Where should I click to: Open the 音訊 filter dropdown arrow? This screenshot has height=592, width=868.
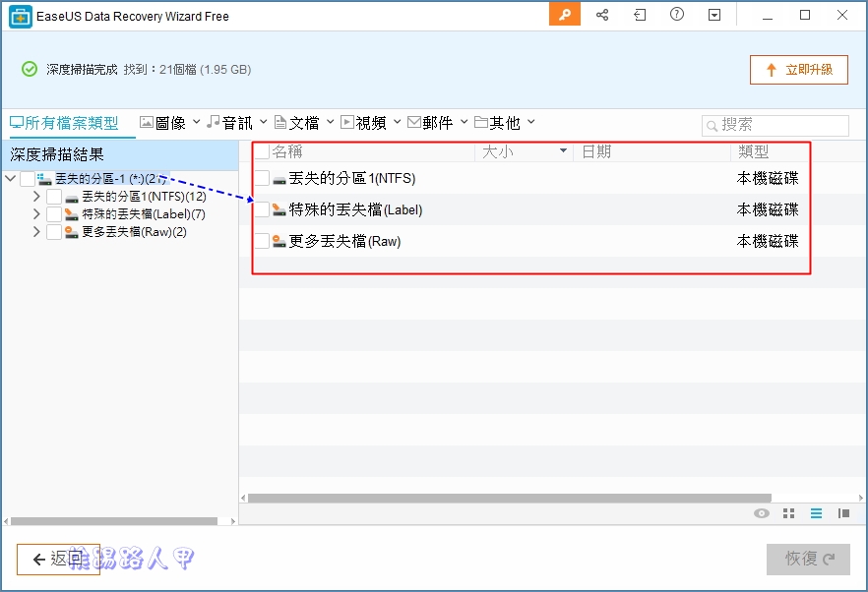click(264, 122)
